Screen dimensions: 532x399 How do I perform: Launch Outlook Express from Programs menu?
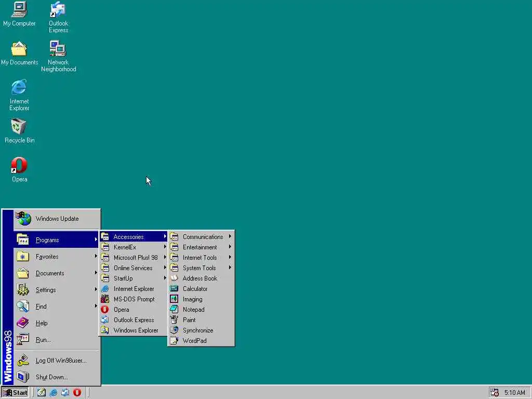[134, 320]
